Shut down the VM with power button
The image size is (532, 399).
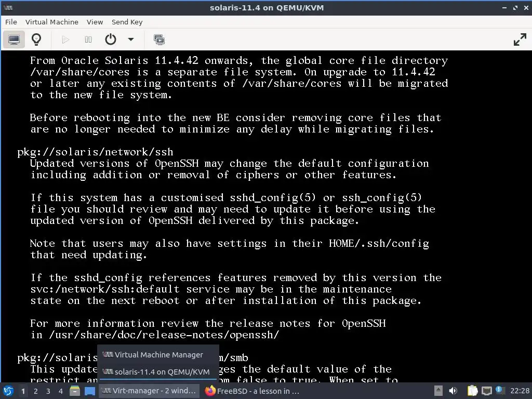[x=111, y=39]
